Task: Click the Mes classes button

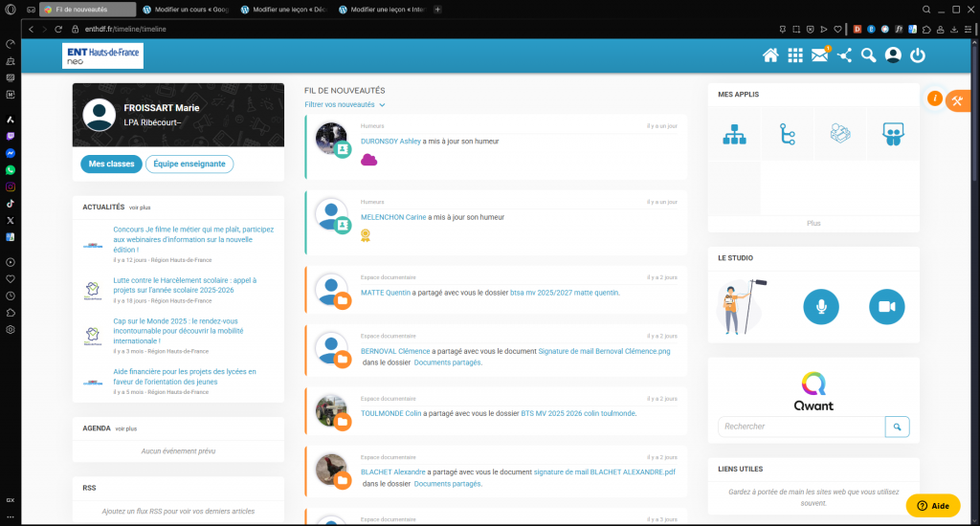Action: (x=111, y=164)
